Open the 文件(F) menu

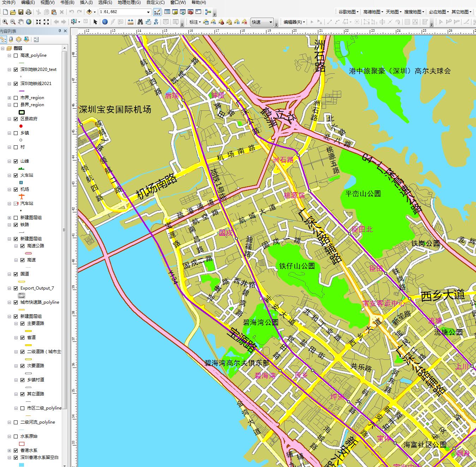click(x=8, y=2)
